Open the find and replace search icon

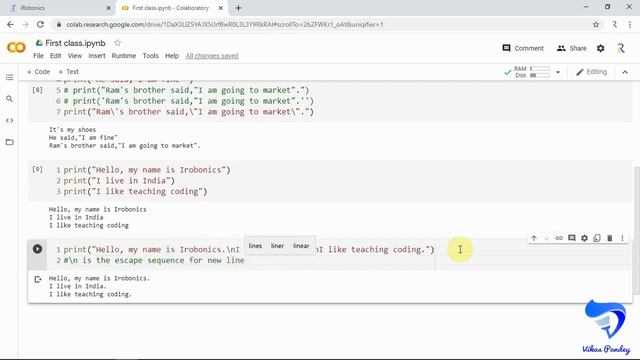(9, 99)
